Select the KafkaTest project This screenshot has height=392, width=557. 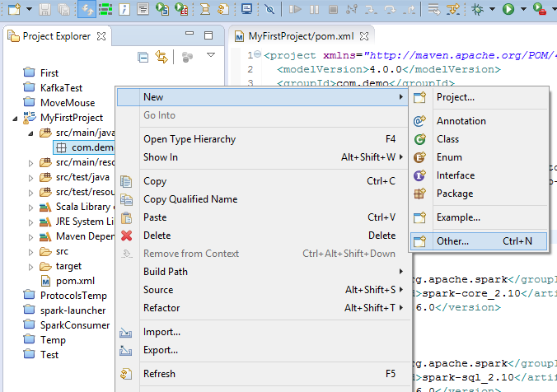pos(61,87)
